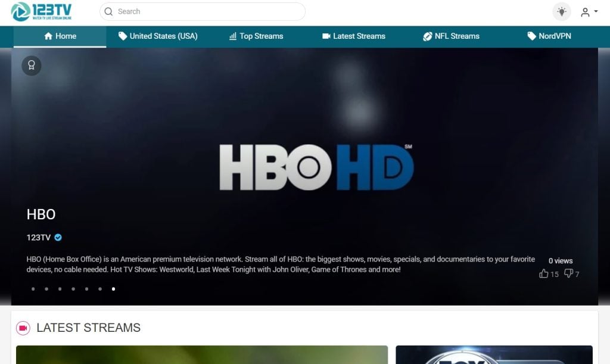Click the 123TV logo

pos(41,11)
